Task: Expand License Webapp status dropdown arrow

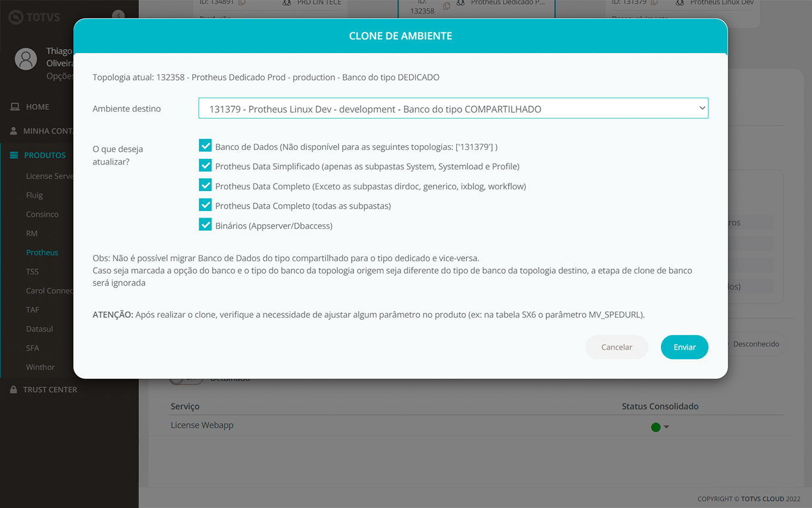Action: pos(666,427)
